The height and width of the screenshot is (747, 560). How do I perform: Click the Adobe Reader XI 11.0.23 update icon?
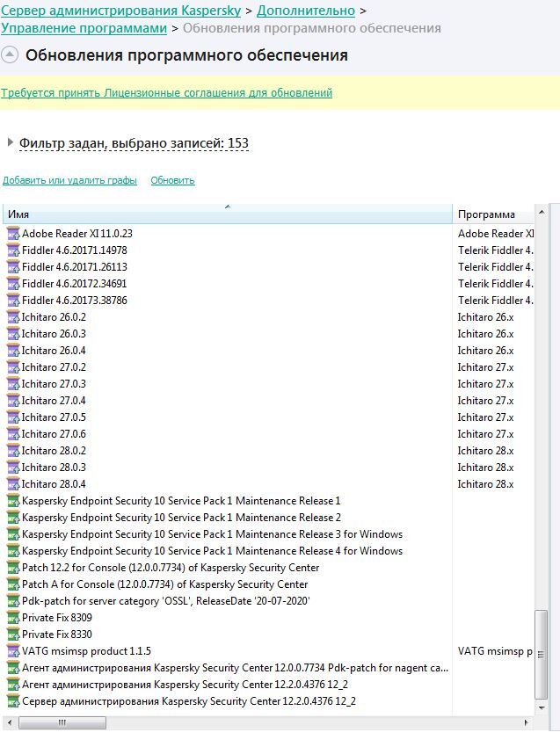[x=13, y=234]
